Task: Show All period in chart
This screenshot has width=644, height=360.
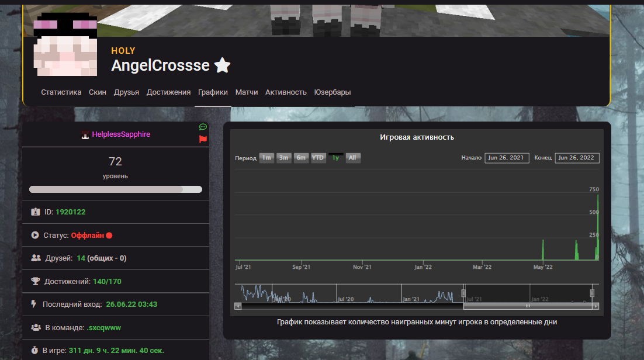Action: click(x=353, y=158)
